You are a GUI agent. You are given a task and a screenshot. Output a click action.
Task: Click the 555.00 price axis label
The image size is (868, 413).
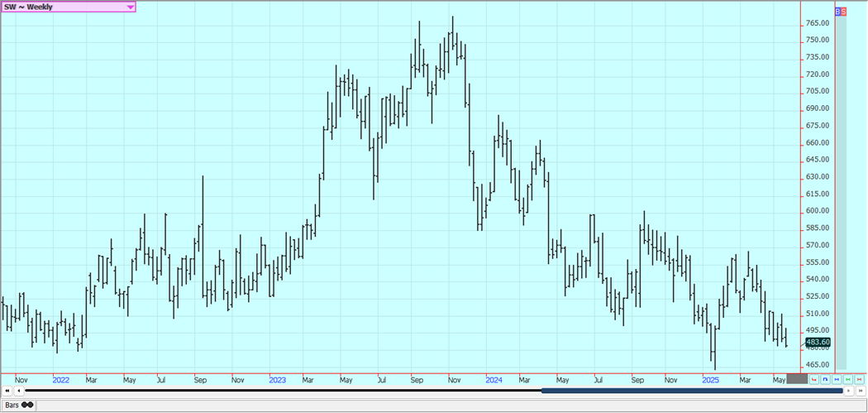pos(818,262)
